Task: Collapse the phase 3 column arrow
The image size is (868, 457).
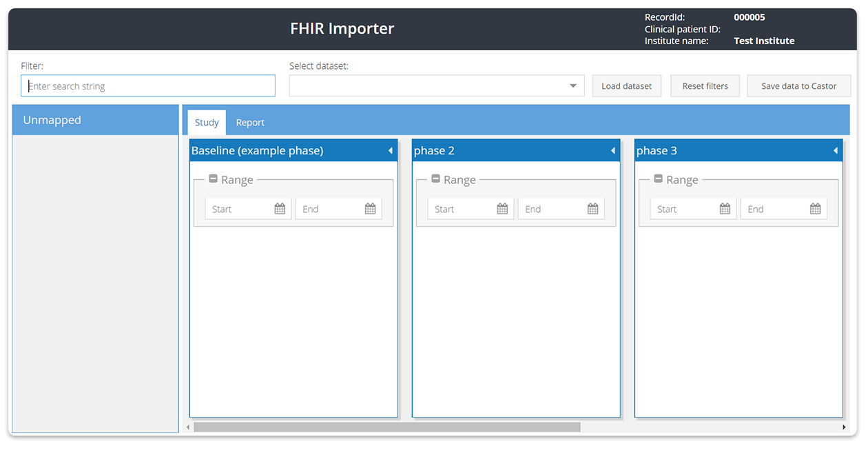Action: [x=835, y=150]
